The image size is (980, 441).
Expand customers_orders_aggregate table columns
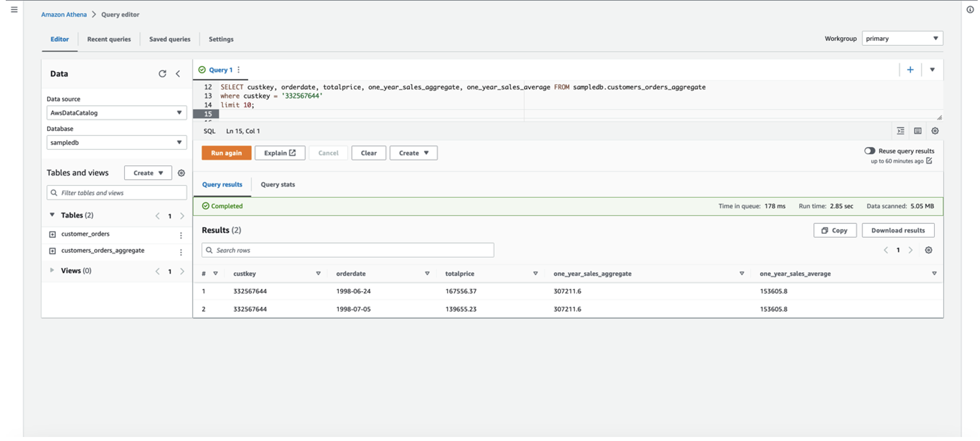click(x=52, y=251)
